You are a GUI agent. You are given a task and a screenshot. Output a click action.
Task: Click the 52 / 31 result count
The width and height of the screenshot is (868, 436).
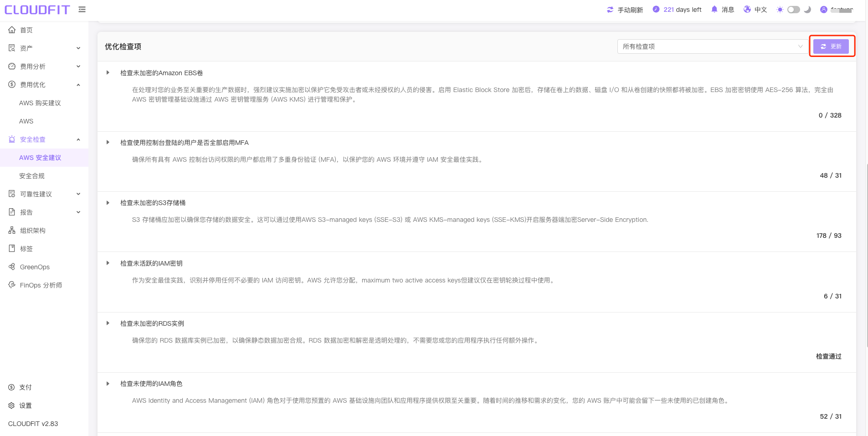click(831, 416)
